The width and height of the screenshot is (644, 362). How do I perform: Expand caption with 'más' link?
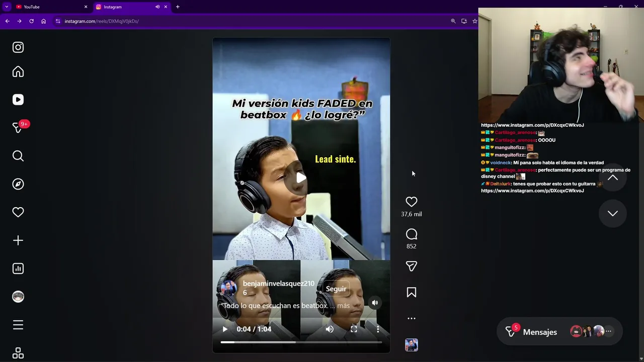click(343, 306)
